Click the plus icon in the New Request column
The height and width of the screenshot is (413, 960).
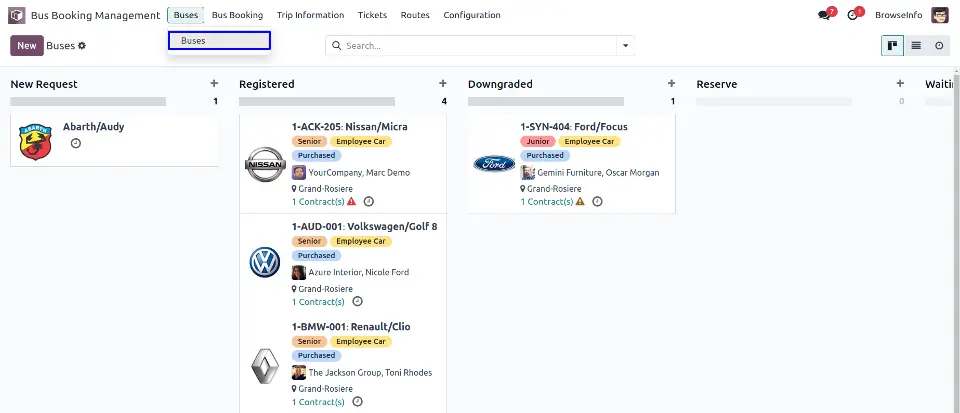214,84
